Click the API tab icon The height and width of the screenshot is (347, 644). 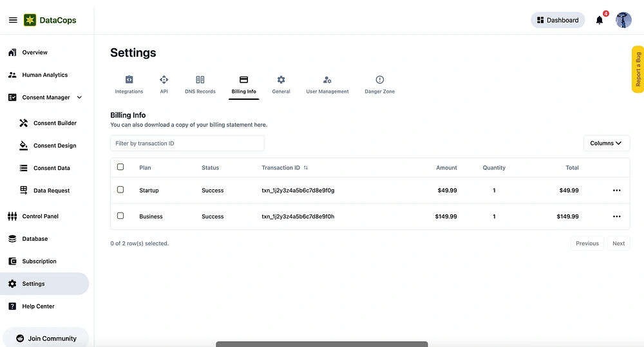point(164,79)
